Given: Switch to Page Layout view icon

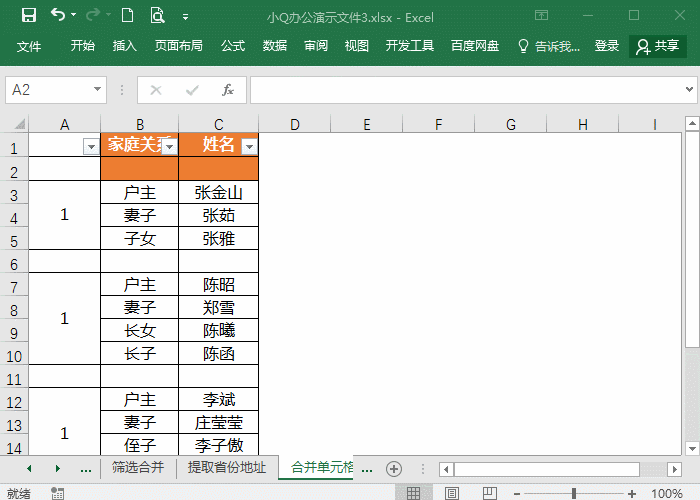Looking at the screenshot, I should click(x=452, y=493).
